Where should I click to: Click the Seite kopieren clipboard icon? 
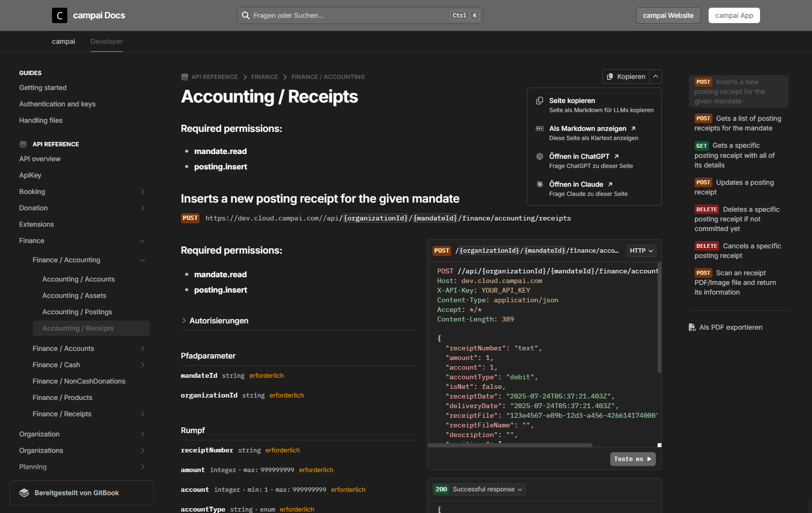(x=540, y=101)
